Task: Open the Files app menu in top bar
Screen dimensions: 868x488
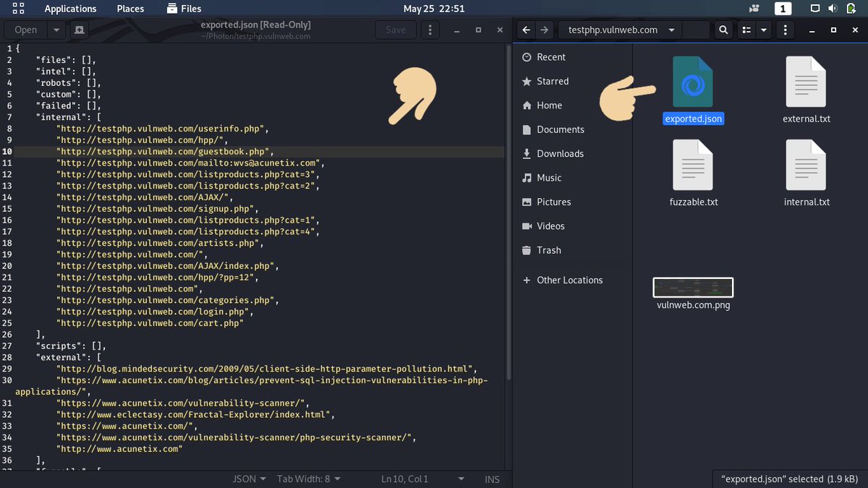Action: pos(184,9)
